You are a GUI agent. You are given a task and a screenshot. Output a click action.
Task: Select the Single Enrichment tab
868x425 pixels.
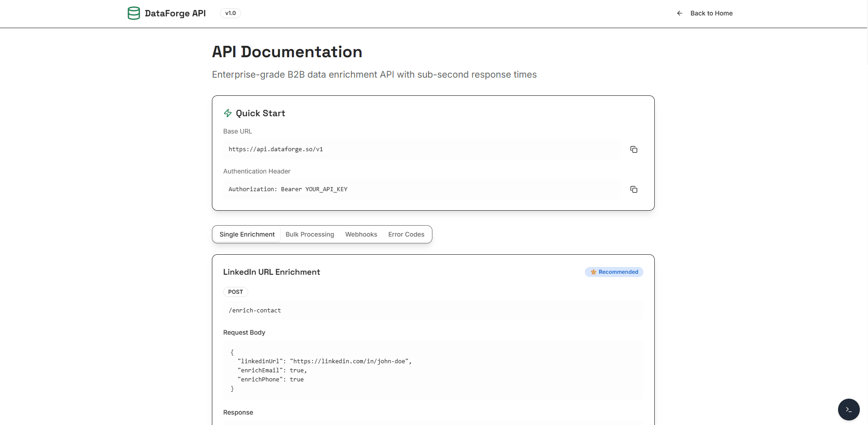pyautogui.click(x=247, y=234)
